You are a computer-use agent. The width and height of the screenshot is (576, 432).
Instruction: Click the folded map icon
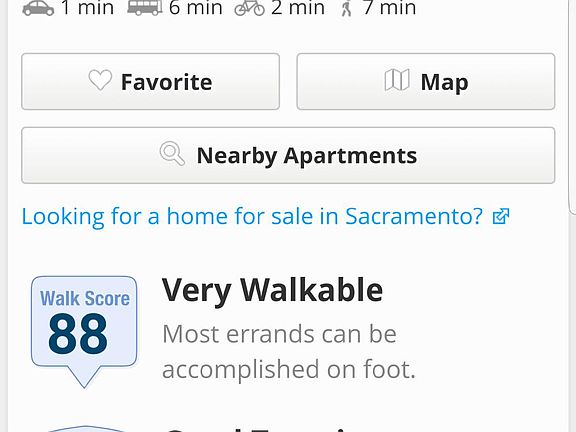coord(397,80)
